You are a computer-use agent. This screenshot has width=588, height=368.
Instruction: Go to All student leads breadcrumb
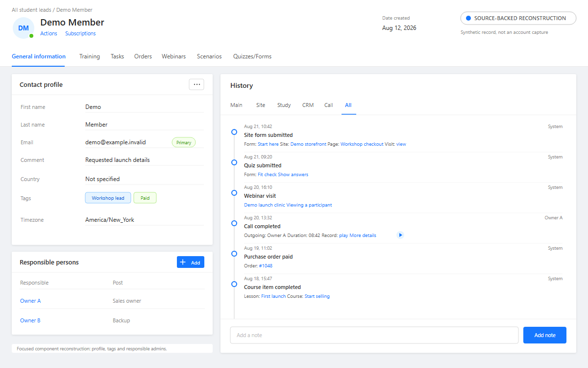(32, 10)
